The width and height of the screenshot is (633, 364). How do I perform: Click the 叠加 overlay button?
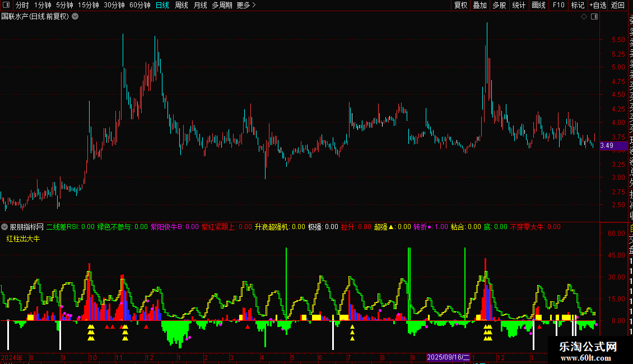pyautogui.click(x=480, y=5)
